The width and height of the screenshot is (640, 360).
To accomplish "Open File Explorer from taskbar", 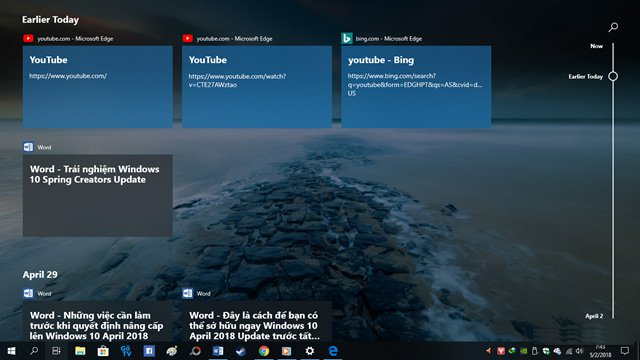I will [80, 351].
